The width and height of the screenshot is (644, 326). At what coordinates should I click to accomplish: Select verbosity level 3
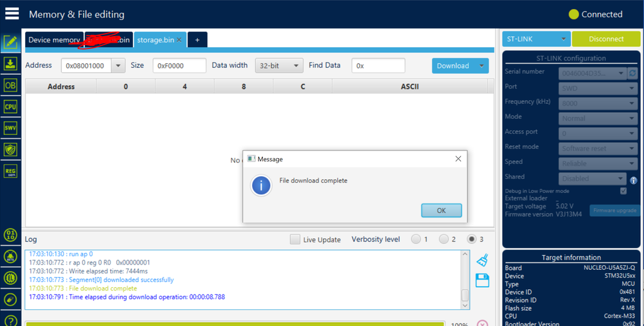coord(471,239)
